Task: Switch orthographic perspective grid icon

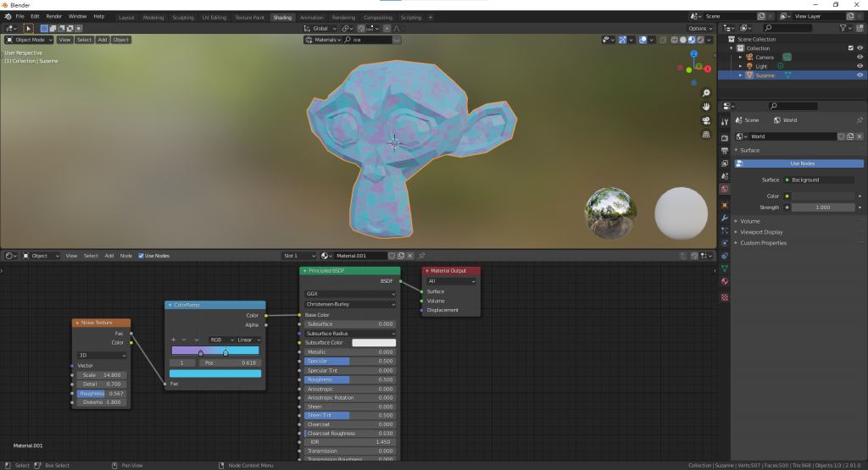Action: (x=706, y=135)
